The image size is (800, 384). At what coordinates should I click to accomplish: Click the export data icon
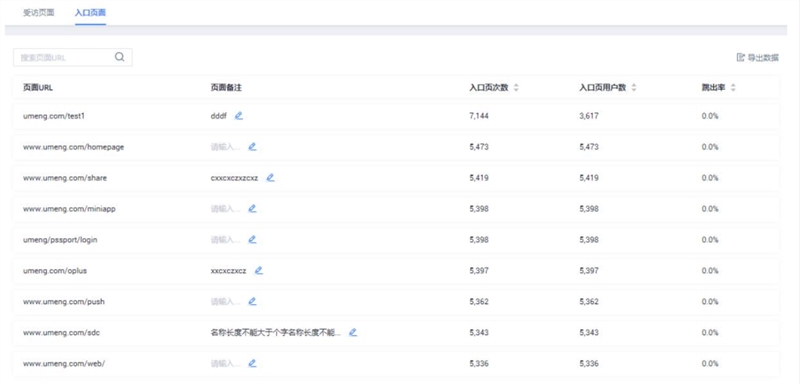tap(741, 57)
